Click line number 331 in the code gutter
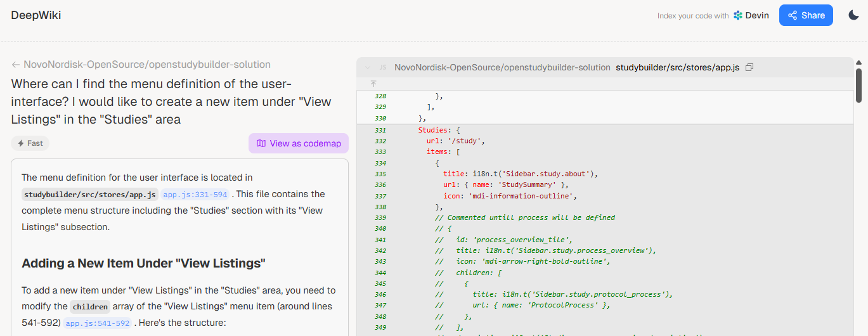This screenshot has width=868, height=336. coord(380,131)
